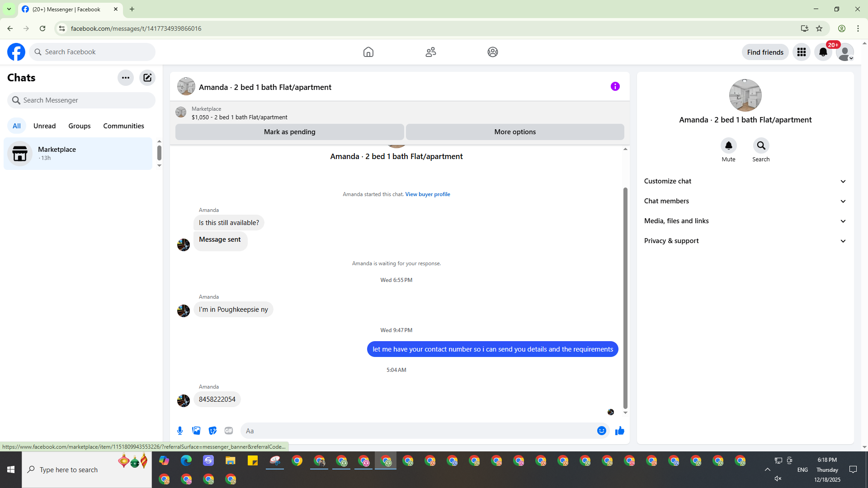
Task: Toggle the muted volume icon in system tray
Action: pyautogui.click(x=778, y=479)
